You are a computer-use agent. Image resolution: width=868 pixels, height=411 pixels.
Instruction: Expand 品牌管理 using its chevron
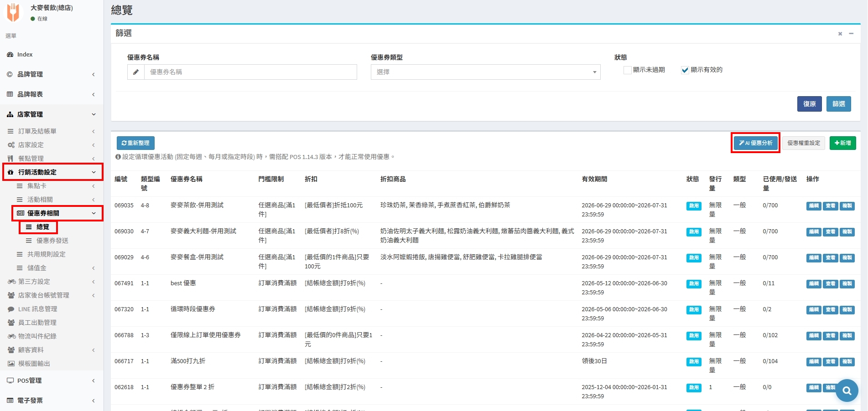coord(94,74)
